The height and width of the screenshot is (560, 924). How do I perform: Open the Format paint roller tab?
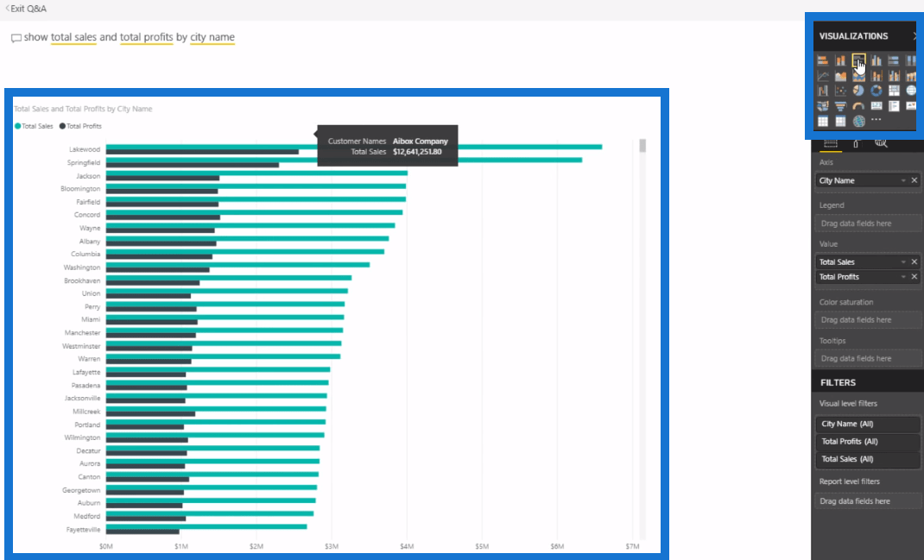coord(856,144)
